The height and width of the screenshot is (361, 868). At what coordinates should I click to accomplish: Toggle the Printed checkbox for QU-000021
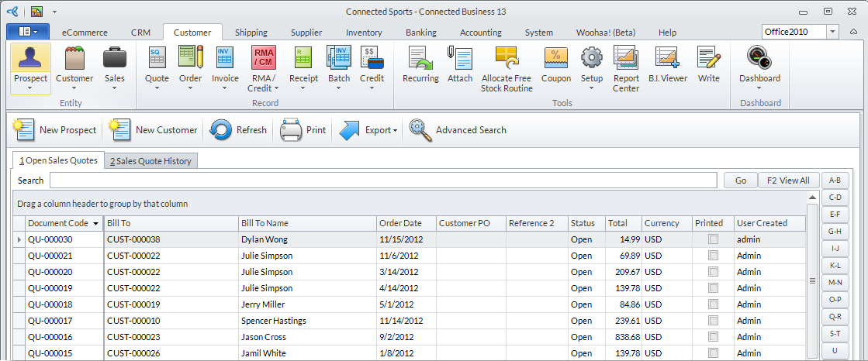[713, 256]
